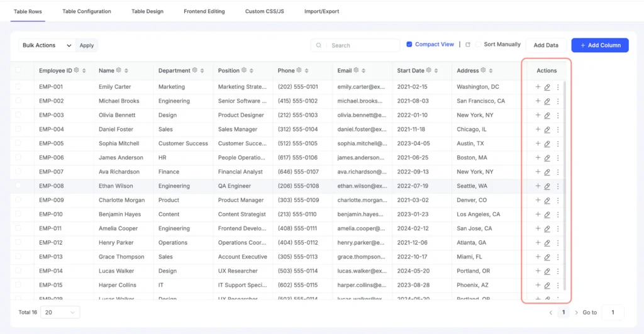
Task: Edit the EMP-005 Sophia Mitchell row
Action: tap(547, 144)
